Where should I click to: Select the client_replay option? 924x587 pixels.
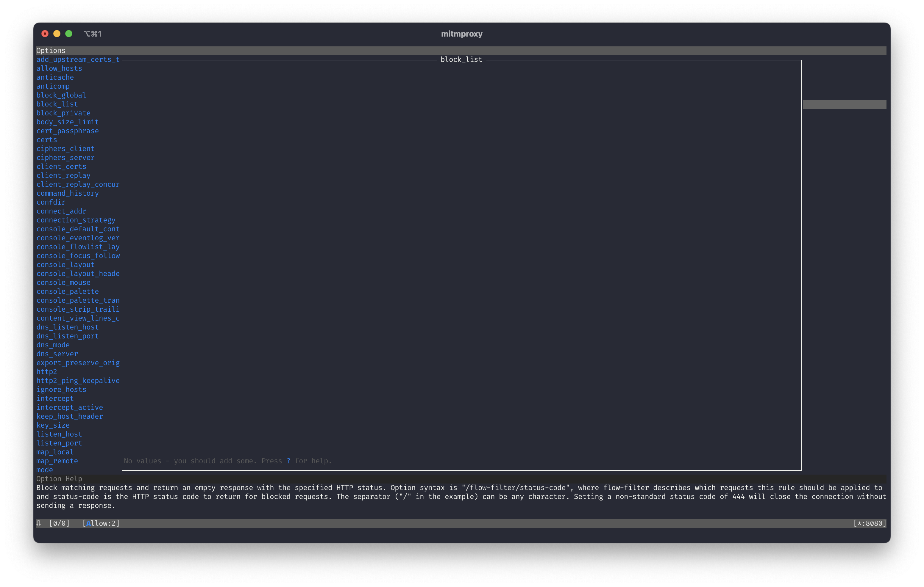[63, 175]
